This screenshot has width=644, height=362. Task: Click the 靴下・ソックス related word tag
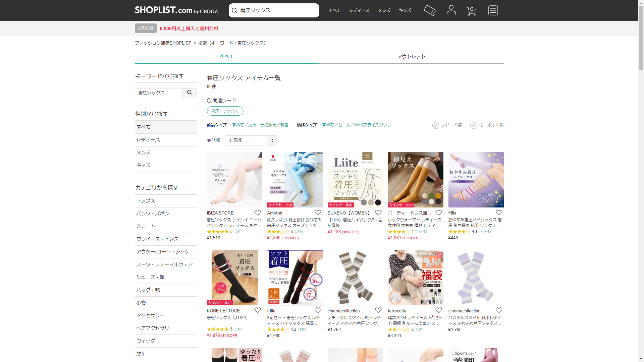(x=225, y=111)
